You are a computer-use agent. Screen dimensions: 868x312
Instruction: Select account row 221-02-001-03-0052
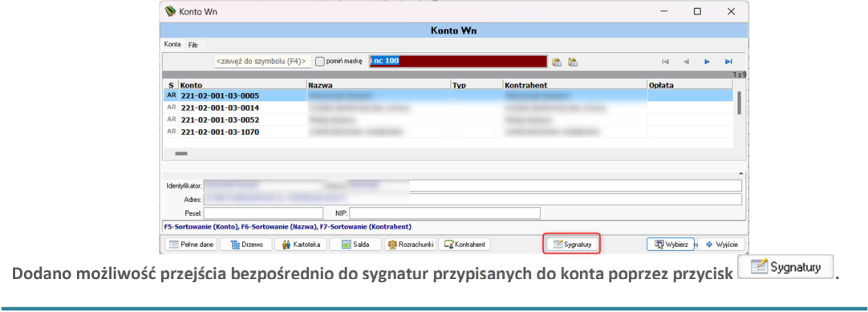449,120
